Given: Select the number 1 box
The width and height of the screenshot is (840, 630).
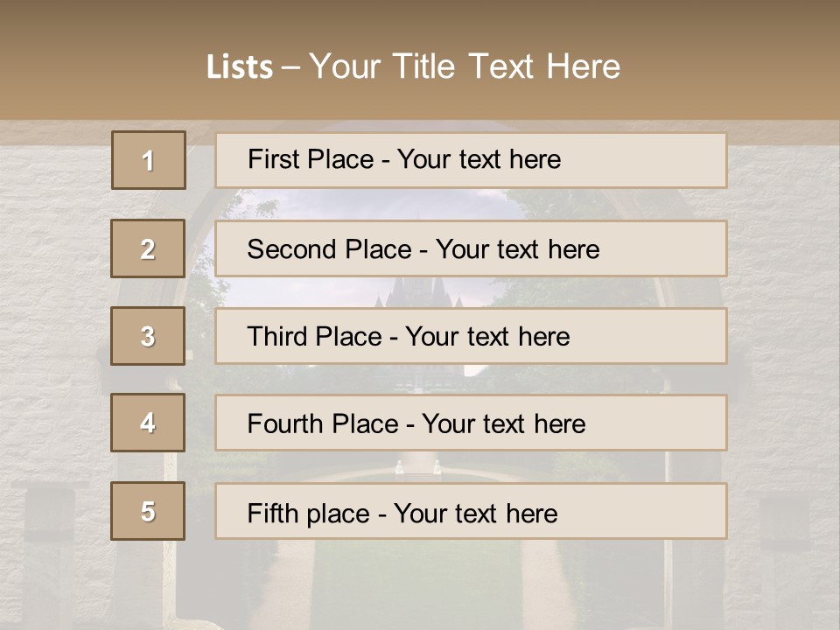Looking at the screenshot, I should [149, 160].
